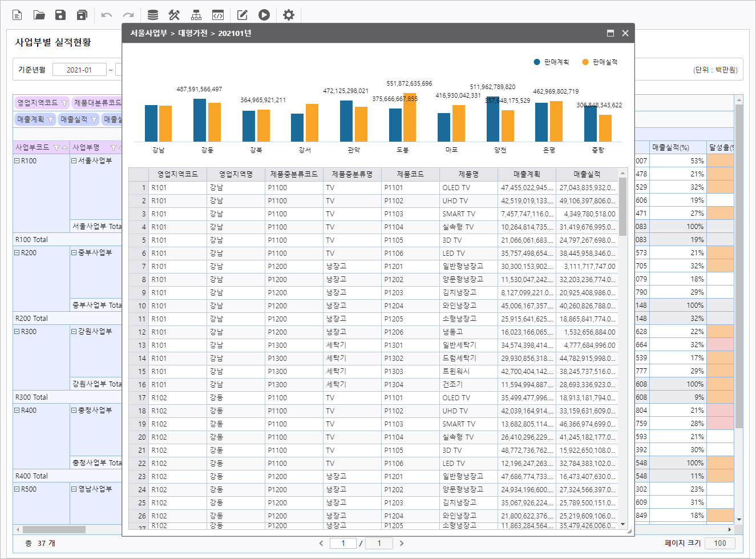Open the database data source icon
The height and width of the screenshot is (559, 756).
[153, 15]
